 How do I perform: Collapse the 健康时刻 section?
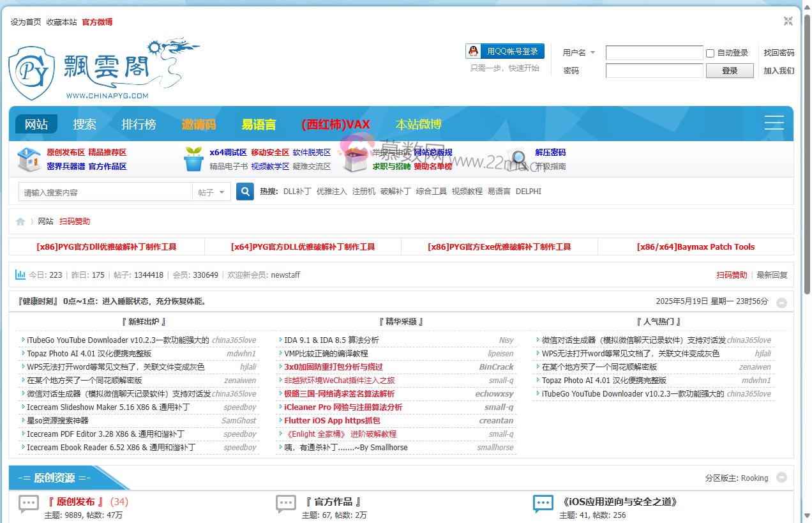coord(781,303)
